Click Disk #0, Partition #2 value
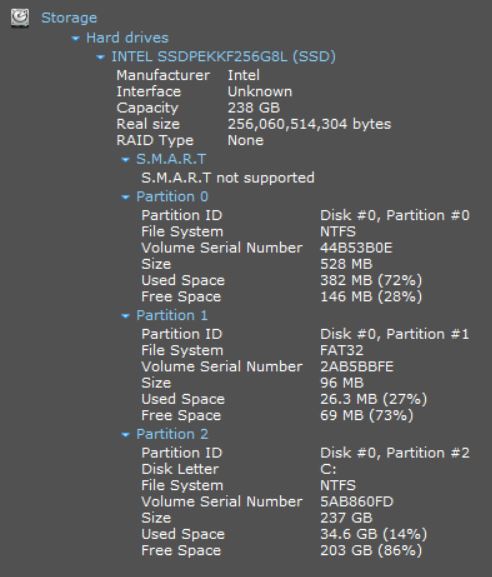Image resolution: width=492 pixels, height=577 pixels. click(395, 453)
